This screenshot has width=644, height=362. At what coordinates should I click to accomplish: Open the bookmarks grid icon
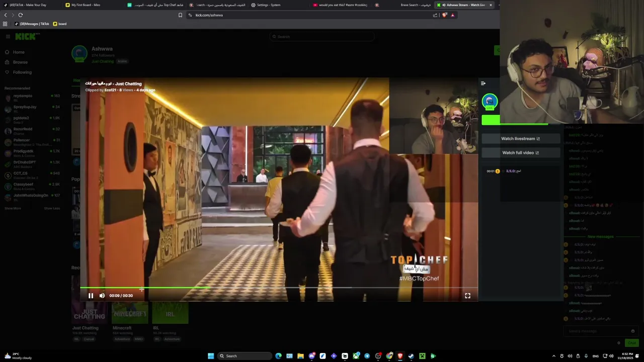[x=5, y=24]
